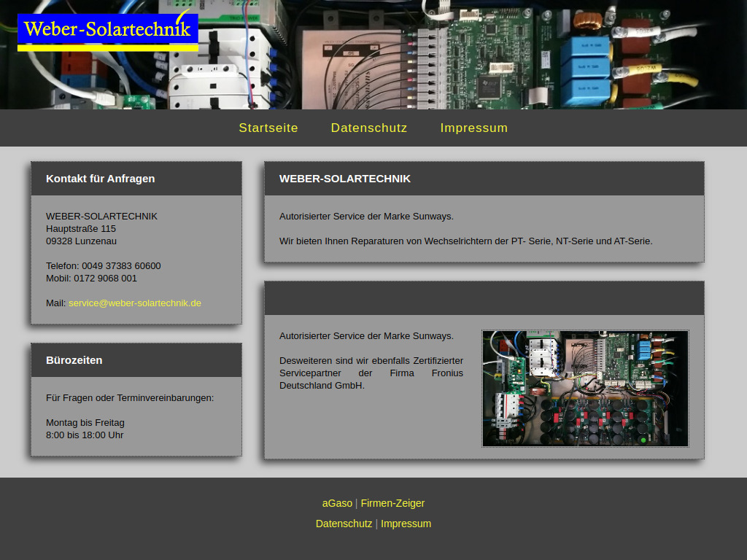Click the empty dark panel header above the photo
Viewport: 747px width, 560px height.
tap(484, 297)
